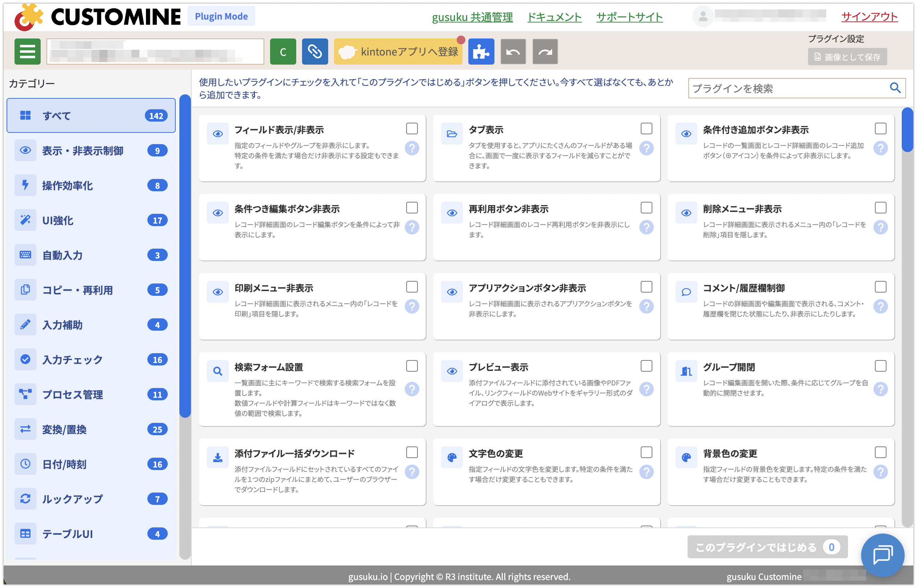The height and width of the screenshot is (588, 917).
Task: Open help for 条件付き追加ボタン非表示
Action: click(880, 148)
